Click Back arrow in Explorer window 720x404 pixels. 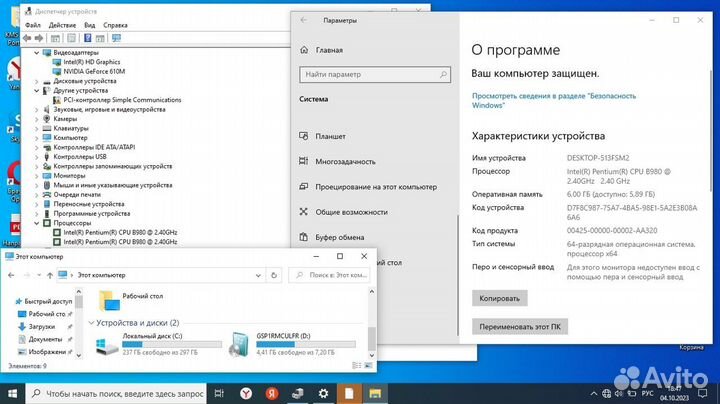11,275
